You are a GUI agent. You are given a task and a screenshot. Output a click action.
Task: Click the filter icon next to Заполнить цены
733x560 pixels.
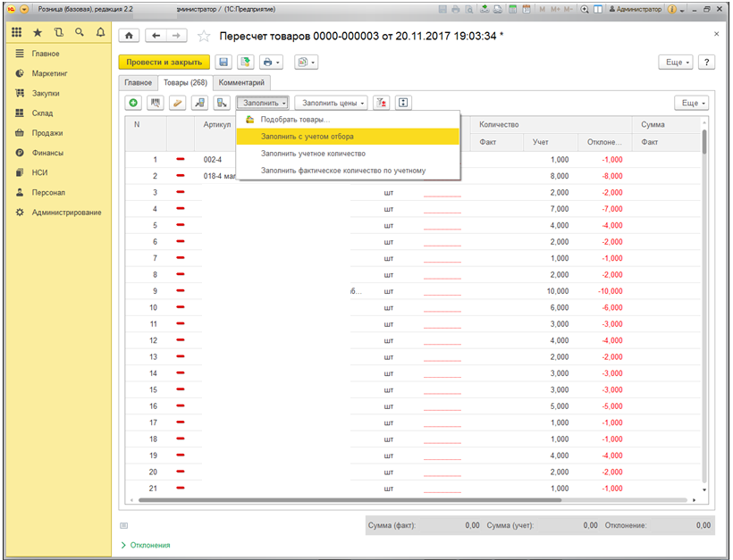pos(382,103)
